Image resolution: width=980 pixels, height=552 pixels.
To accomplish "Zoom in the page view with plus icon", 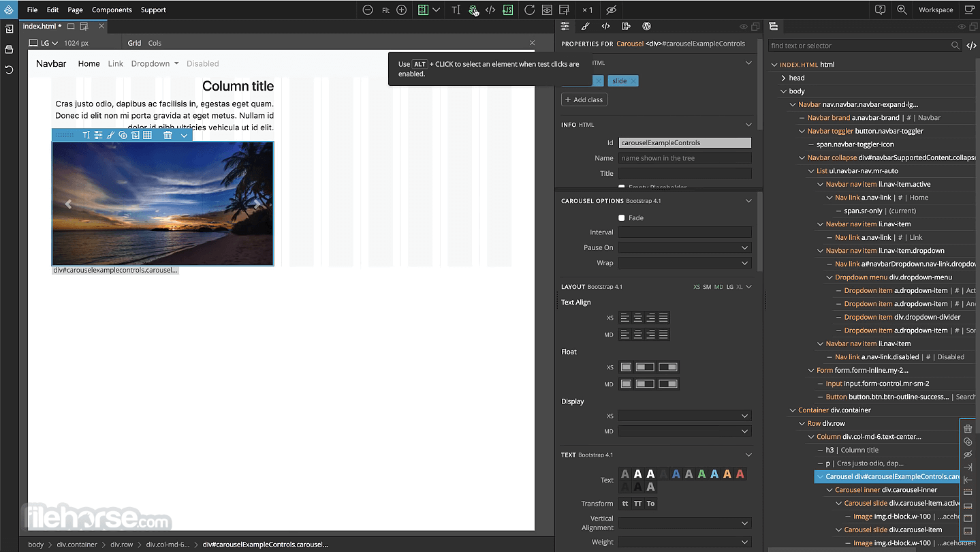I will click(402, 10).
